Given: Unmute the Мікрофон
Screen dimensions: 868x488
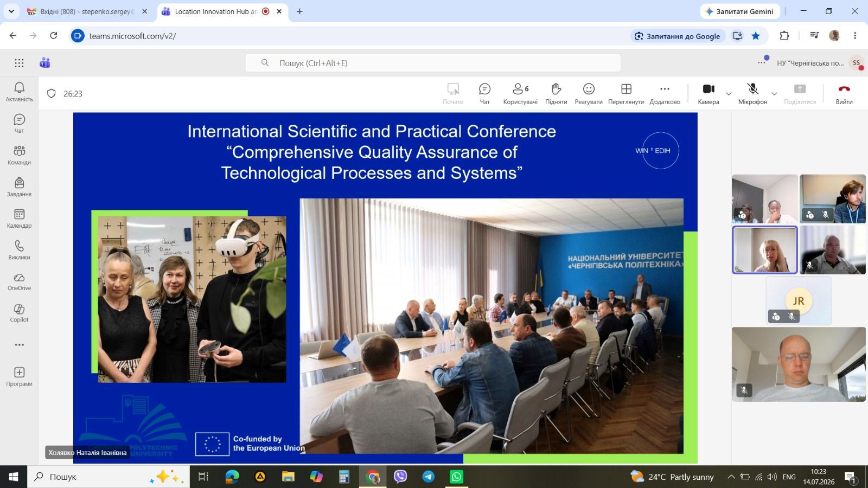Looking at the screenshot, I should click(x=752, y=94).
